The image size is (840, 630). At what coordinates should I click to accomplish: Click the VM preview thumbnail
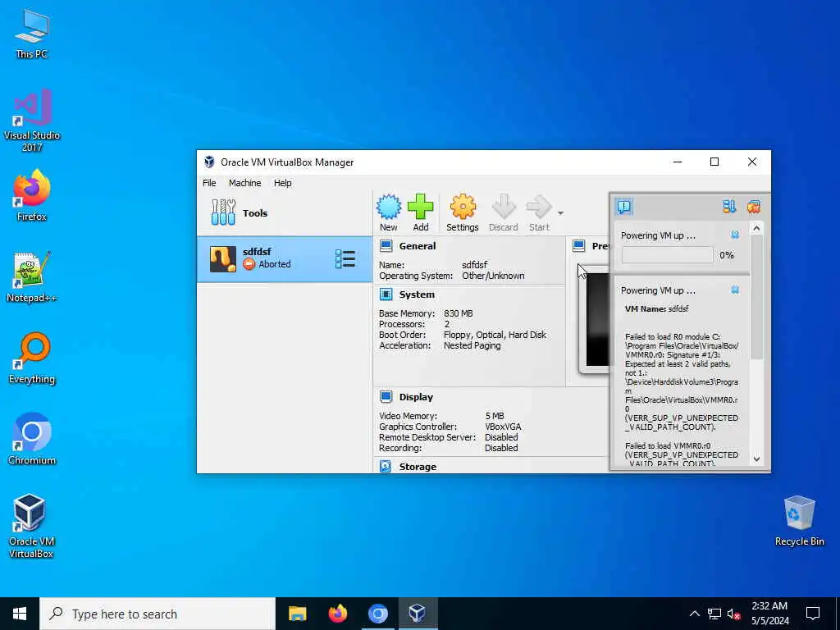click(x=594, y=319)
